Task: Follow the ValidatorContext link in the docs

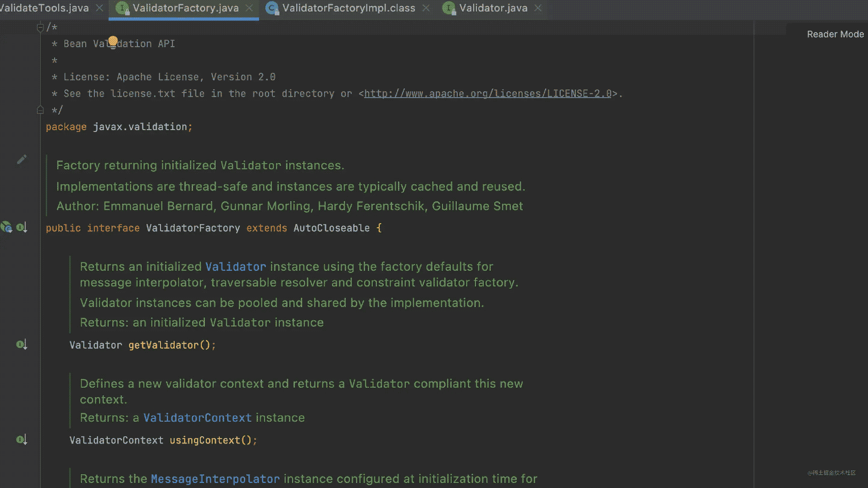Action: click(197, 418)
